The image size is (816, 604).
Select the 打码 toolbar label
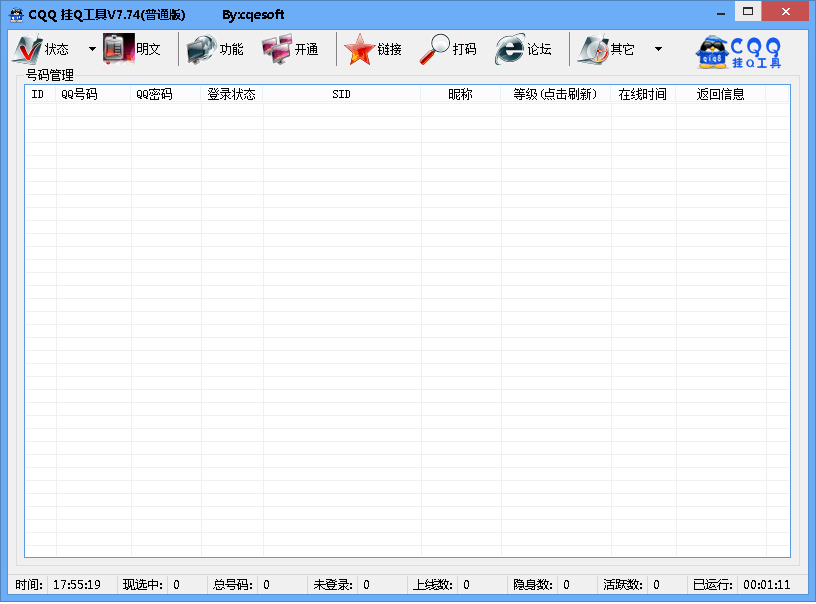pos(464,49)
